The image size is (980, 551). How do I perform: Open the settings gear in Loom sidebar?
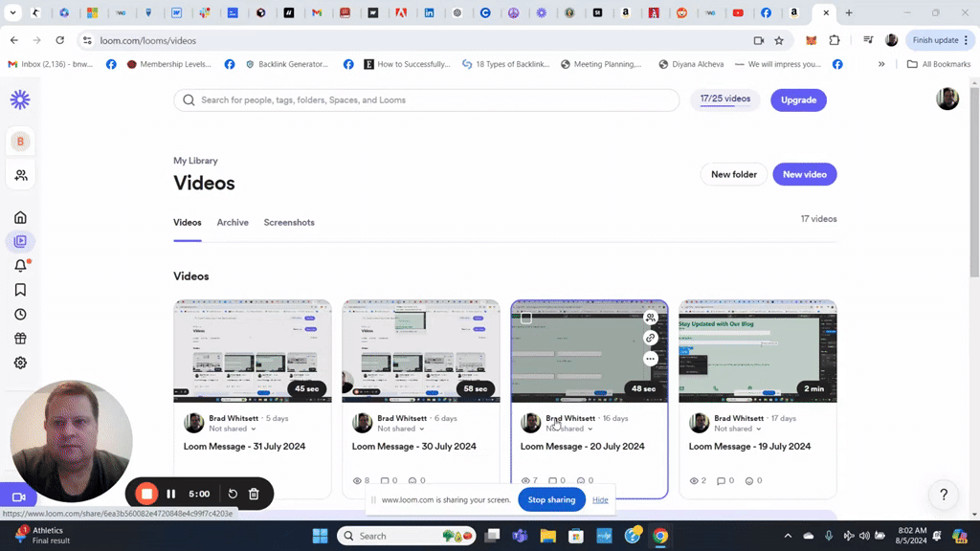click(x=21, y=363)
